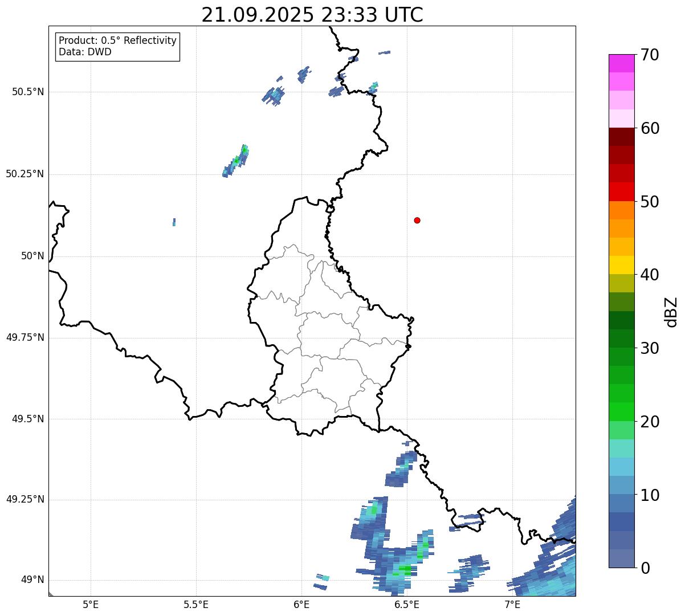Click the 7°E longitude label
Image resolution: width=685 pixels, height=616 pixels.
(x=512, y=605)
